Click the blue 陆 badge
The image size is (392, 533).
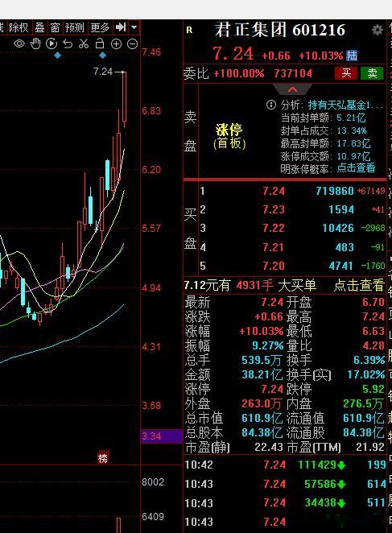(x=352, y=56)
